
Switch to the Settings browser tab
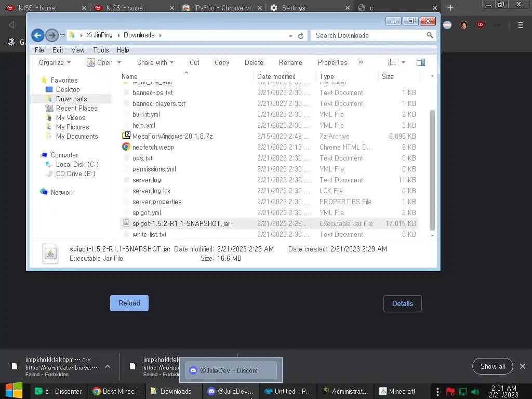[x=310, y=8]
